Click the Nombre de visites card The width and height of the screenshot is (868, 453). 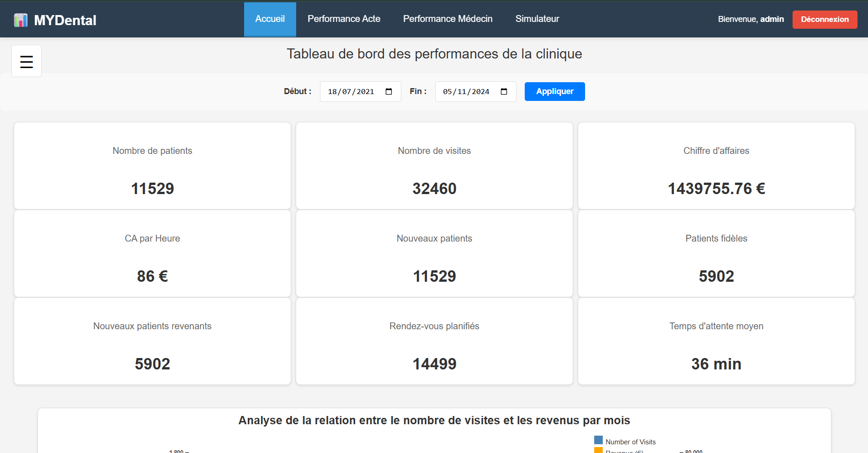point(434,166)
